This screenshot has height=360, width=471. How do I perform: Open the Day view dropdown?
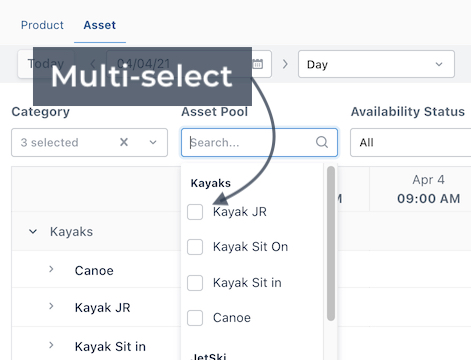click(x=376, y=64)
